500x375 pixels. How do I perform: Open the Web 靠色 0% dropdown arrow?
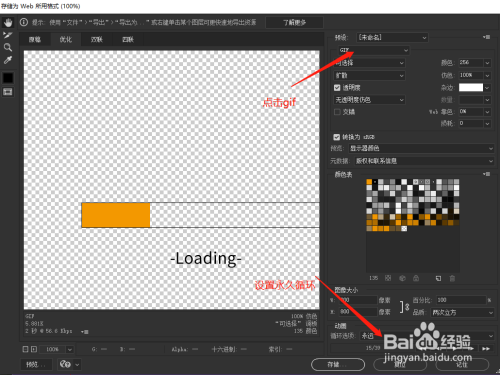[487, 112]
